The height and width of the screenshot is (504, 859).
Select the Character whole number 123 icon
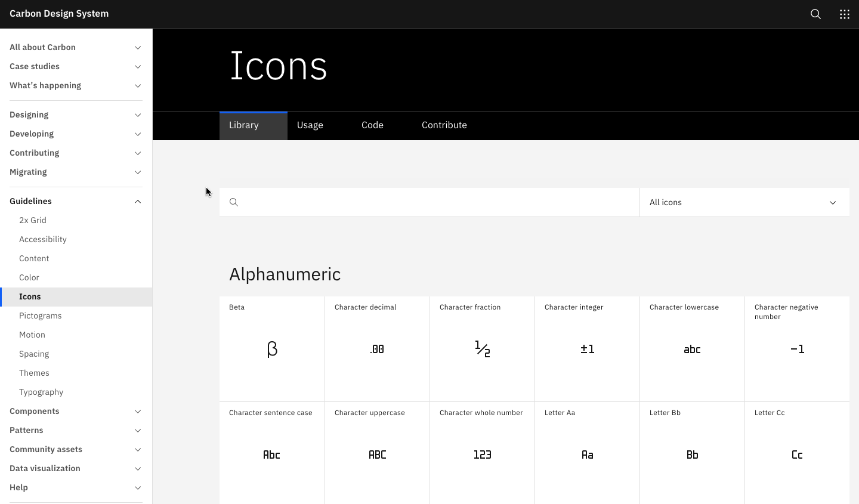click(x=482, y=454)
